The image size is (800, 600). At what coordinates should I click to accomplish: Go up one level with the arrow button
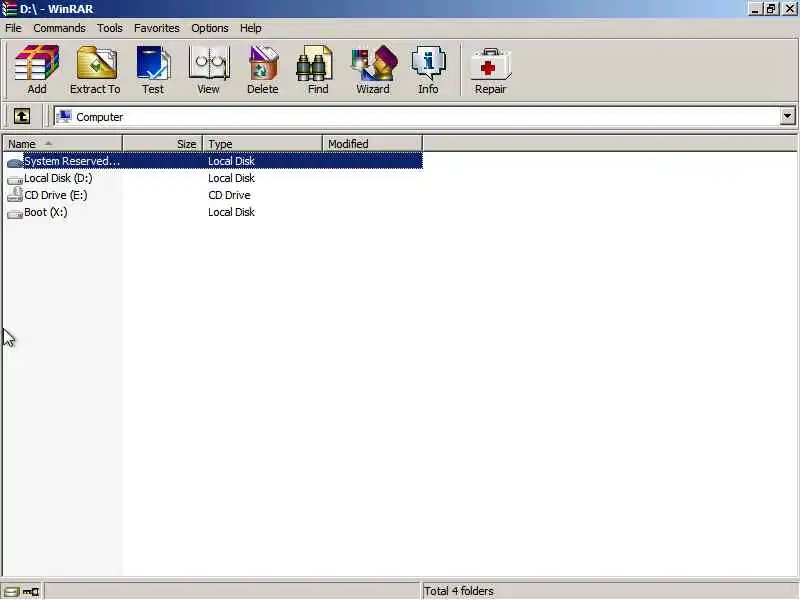[x=21, y=116]
